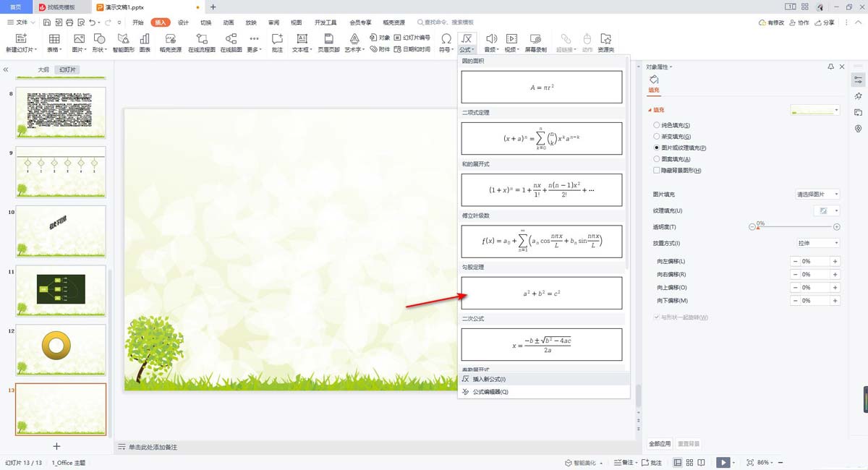The width and height of the screenshot is (868, 470).
Task: Click the 图片 picture insert icon
Action: point(79,38)
